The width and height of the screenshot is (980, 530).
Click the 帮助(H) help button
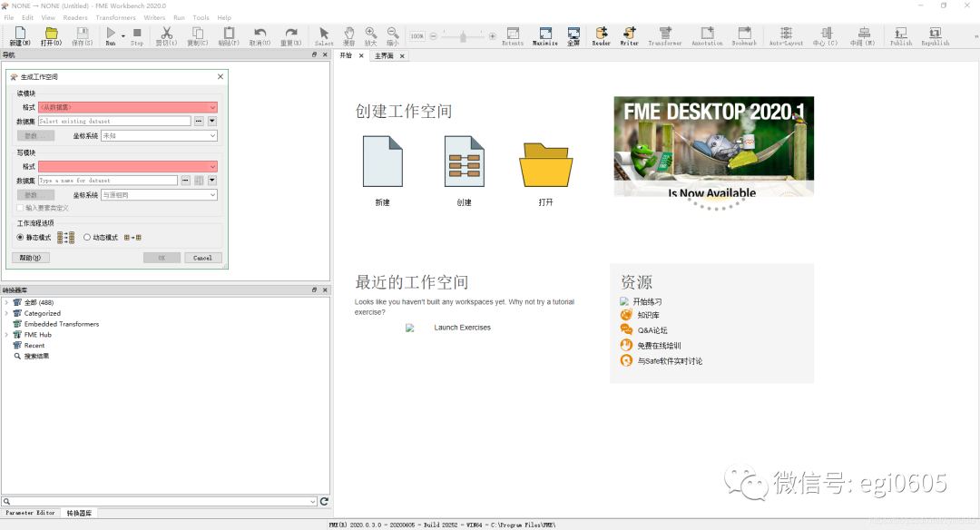click(x=30, y=258)
